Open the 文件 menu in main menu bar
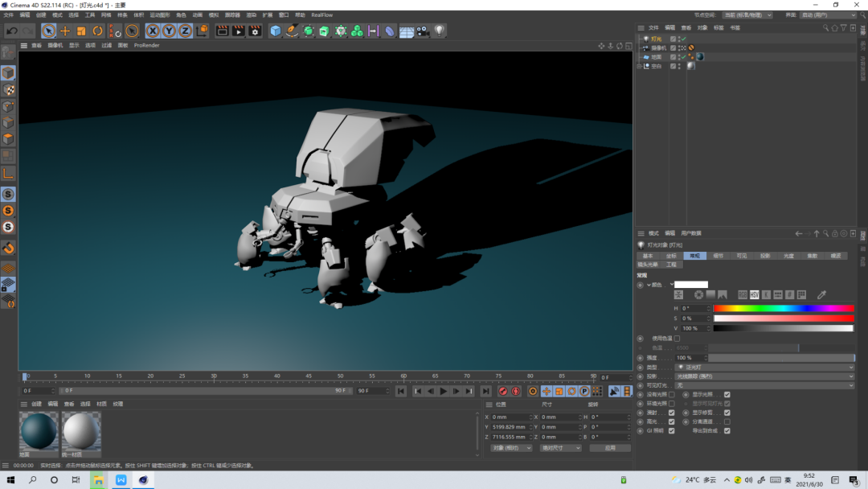 coord(8,15)
